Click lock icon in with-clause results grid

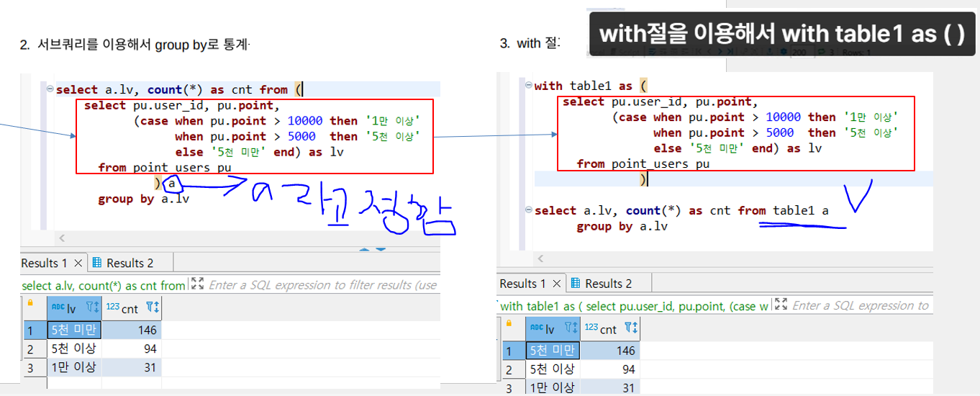pyautogui.click(x=508, y=323)
